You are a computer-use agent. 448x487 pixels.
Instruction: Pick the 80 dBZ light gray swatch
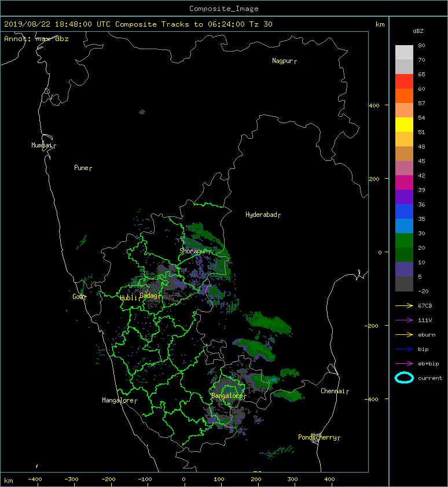(404, 52)
